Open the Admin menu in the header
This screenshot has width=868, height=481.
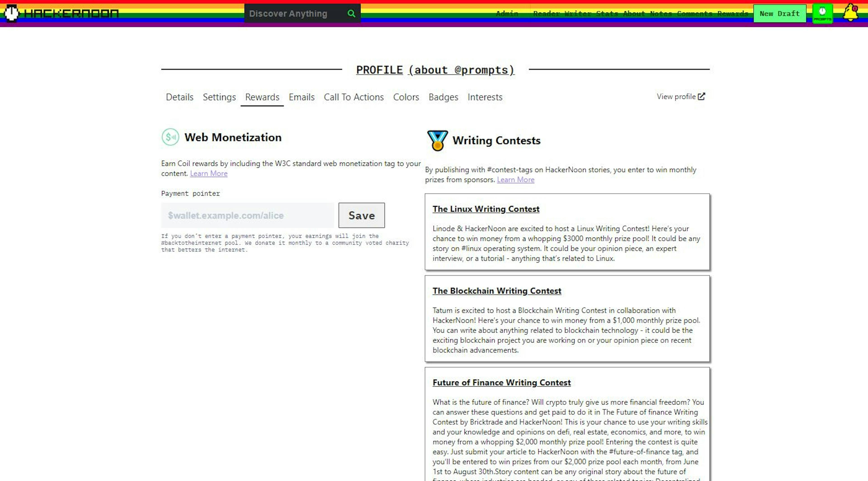(x=507, y=14)
